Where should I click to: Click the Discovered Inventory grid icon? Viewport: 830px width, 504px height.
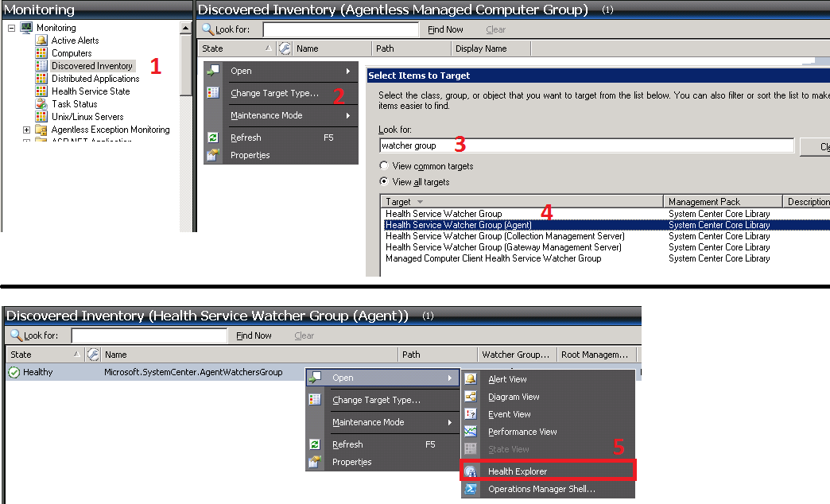tap(41, 66)
